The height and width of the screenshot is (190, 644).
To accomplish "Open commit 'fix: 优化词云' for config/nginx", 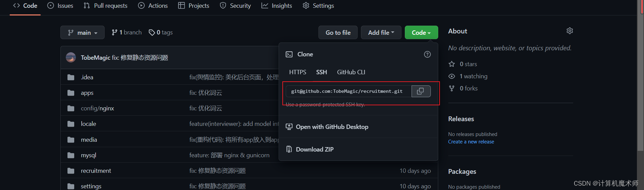I will [206, 108].
